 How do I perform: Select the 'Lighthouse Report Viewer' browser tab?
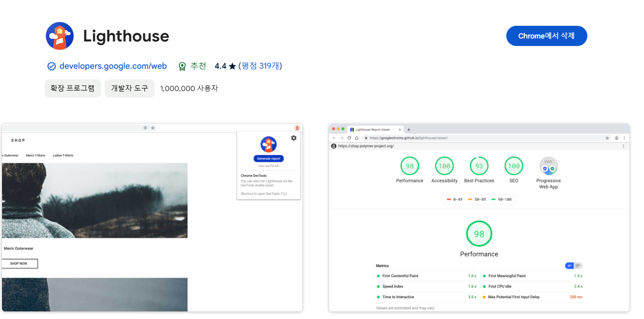376,129
